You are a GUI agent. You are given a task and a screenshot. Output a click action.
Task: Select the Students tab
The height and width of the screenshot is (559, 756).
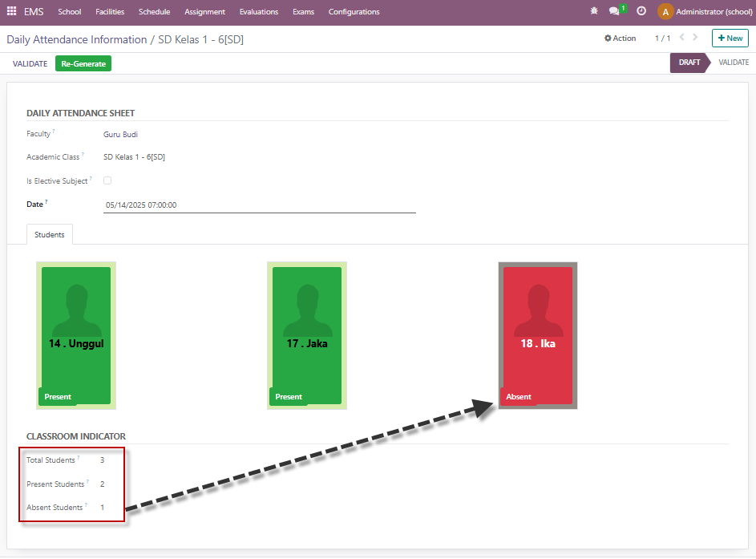(49, 234)
